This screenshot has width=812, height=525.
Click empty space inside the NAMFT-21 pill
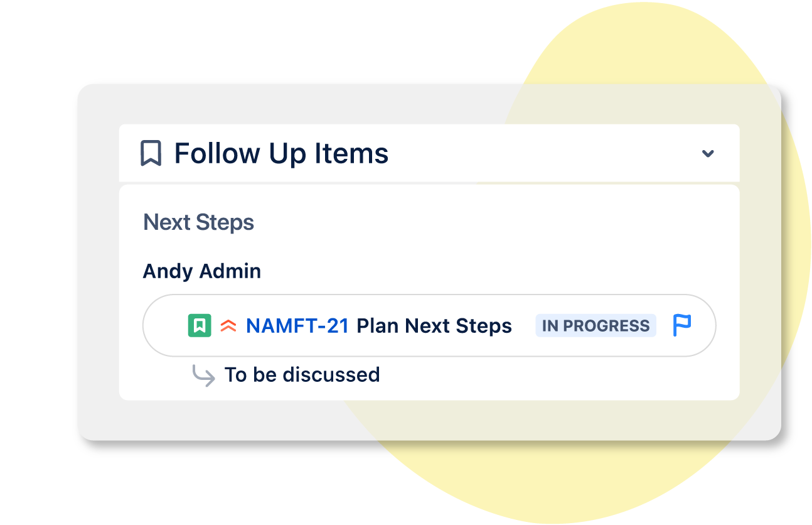point(164,326)
